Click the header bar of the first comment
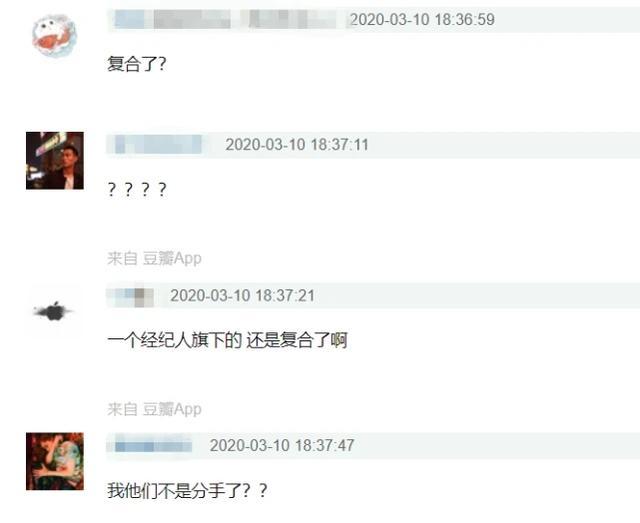640x523 pixels. (x=373, y=19)
